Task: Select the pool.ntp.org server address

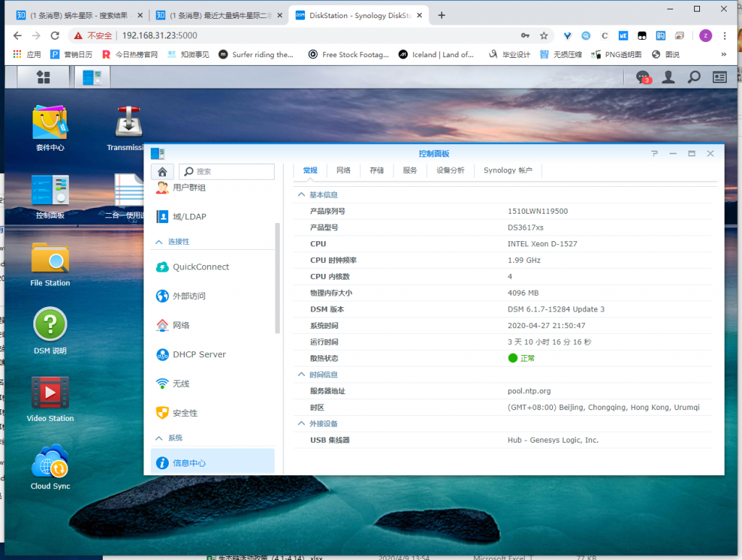Action: click(529, 391)
